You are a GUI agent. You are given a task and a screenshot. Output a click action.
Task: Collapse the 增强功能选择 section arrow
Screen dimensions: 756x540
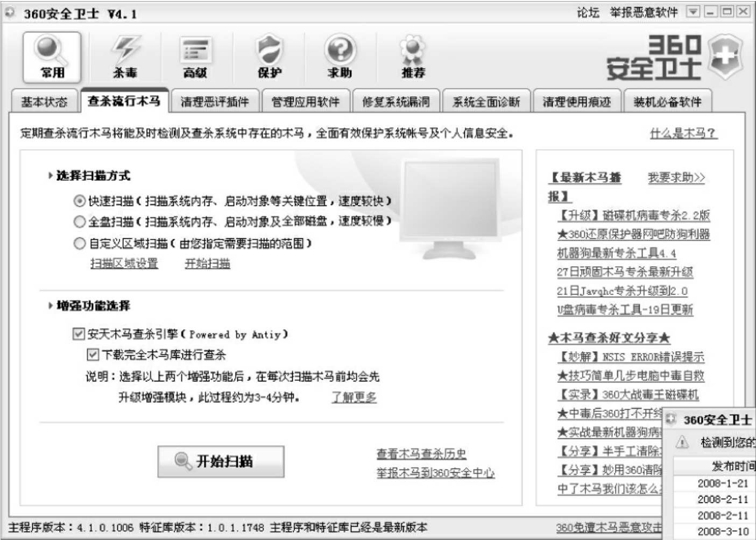(x=51, y=305)
